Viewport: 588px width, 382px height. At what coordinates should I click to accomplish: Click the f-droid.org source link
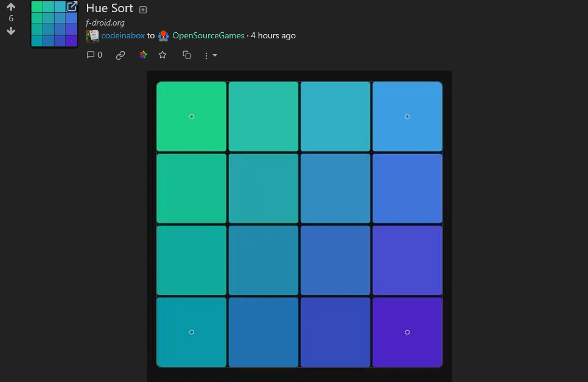(105, 23)
